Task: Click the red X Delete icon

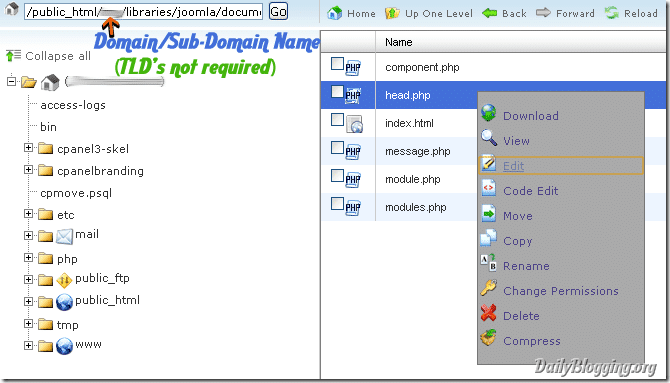Action: tap(488, 313)
